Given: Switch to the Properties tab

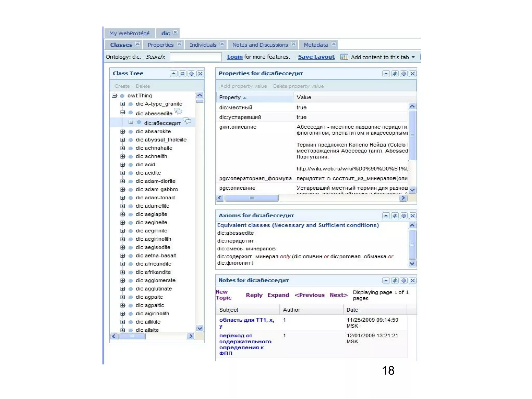Looking at the screenshot, I should click(161, 45).
